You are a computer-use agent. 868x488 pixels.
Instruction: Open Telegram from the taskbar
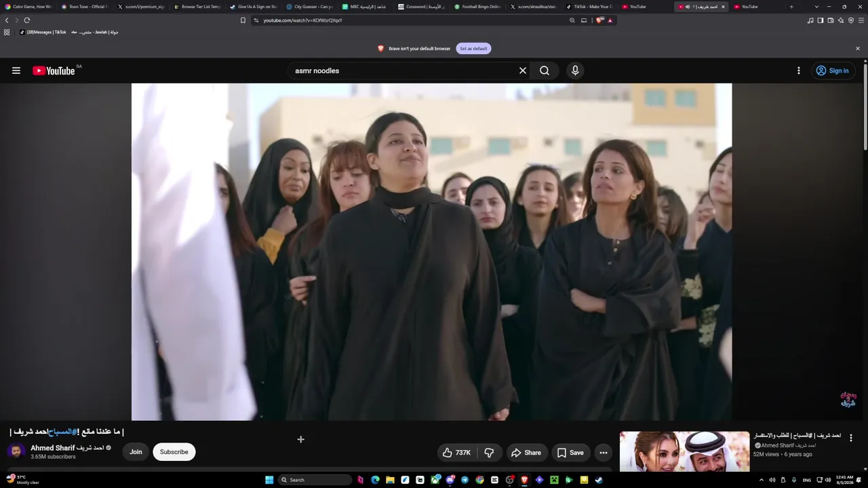tap(465, 480)
